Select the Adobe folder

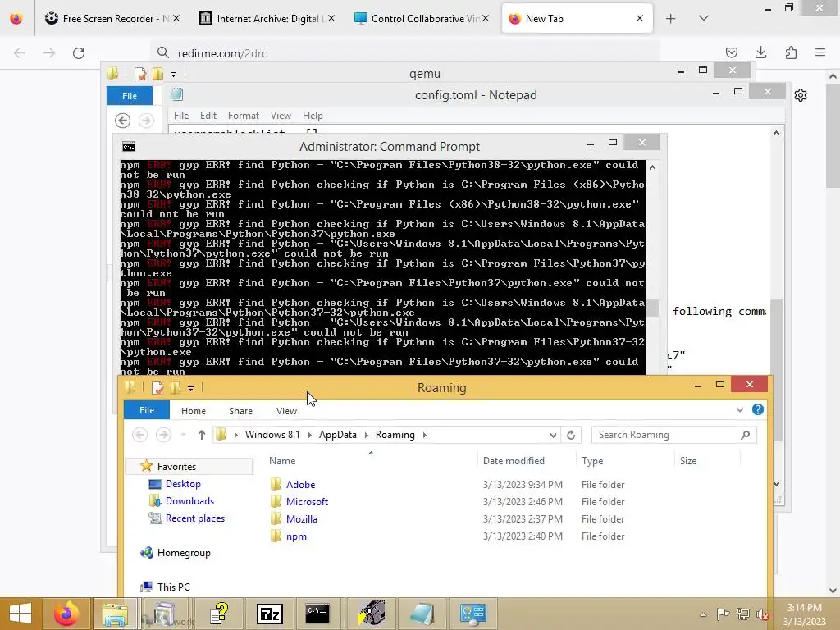click(300, 484)
